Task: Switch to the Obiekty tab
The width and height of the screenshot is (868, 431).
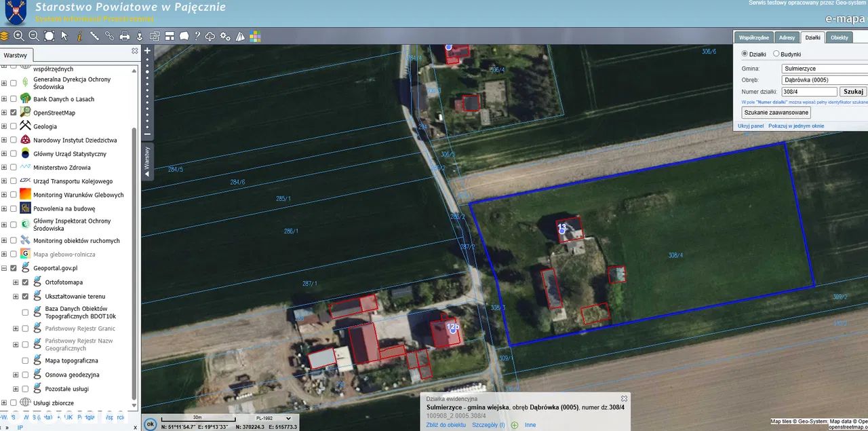Action: point(840,37)
